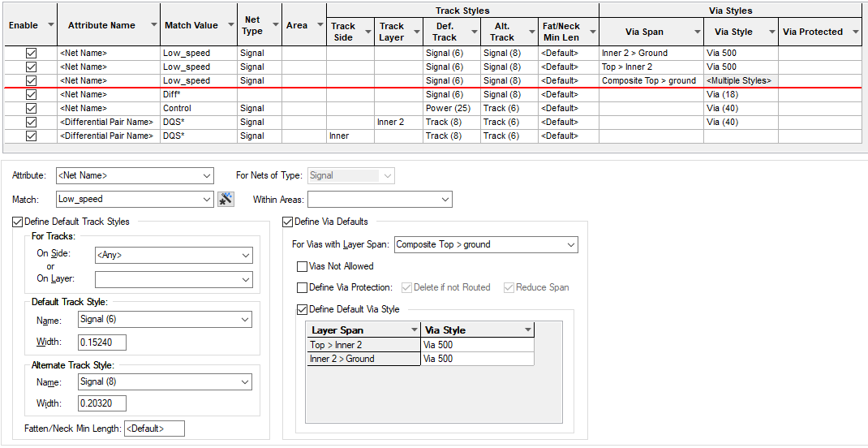Click Layer Span filter arrow in via table
Screen dimensions: 868x448
tap(413, 330)
